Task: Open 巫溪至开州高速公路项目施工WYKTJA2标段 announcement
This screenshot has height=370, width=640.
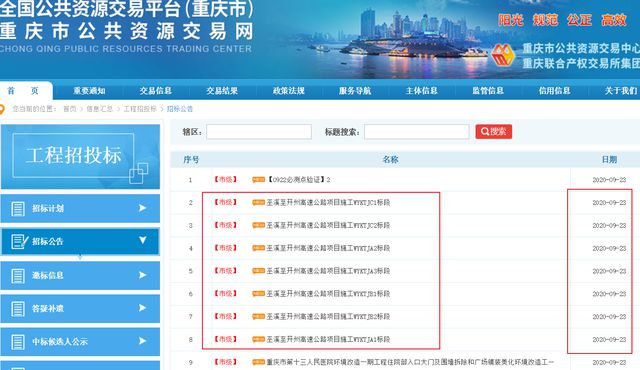Action: tap(328, 248)
